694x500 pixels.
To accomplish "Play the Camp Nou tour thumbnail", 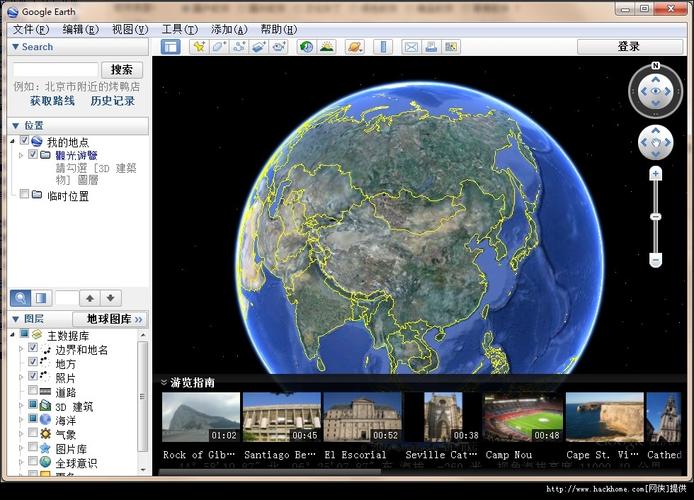I will [523, 417].
